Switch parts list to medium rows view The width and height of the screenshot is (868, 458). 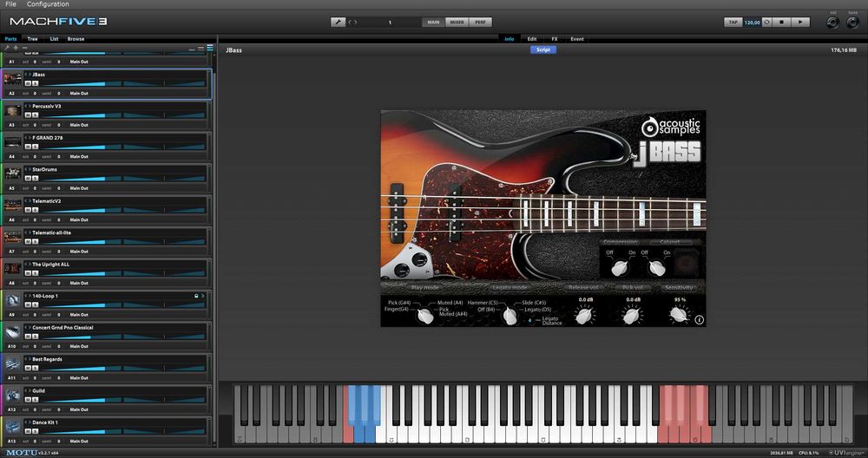coord(201,49)
